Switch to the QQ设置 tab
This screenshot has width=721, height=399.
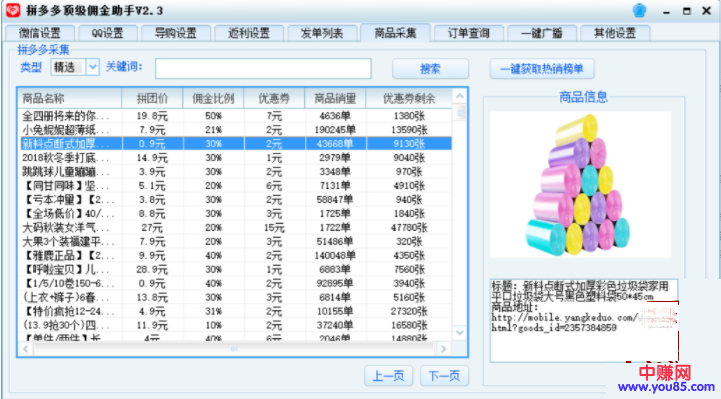[x=108, y=33]
